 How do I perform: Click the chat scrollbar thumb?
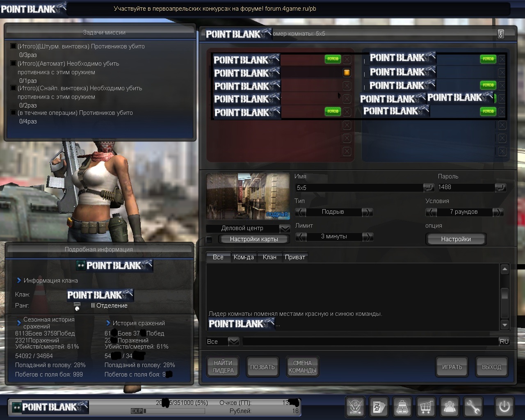click(505, 294)
